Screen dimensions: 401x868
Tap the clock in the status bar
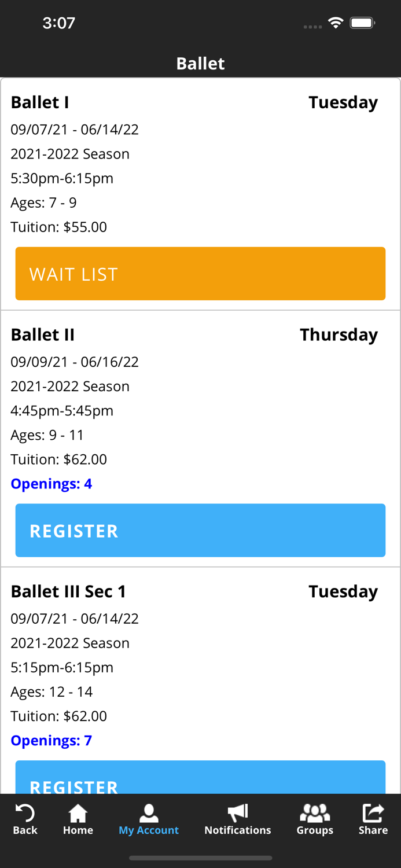pos(60,23)
